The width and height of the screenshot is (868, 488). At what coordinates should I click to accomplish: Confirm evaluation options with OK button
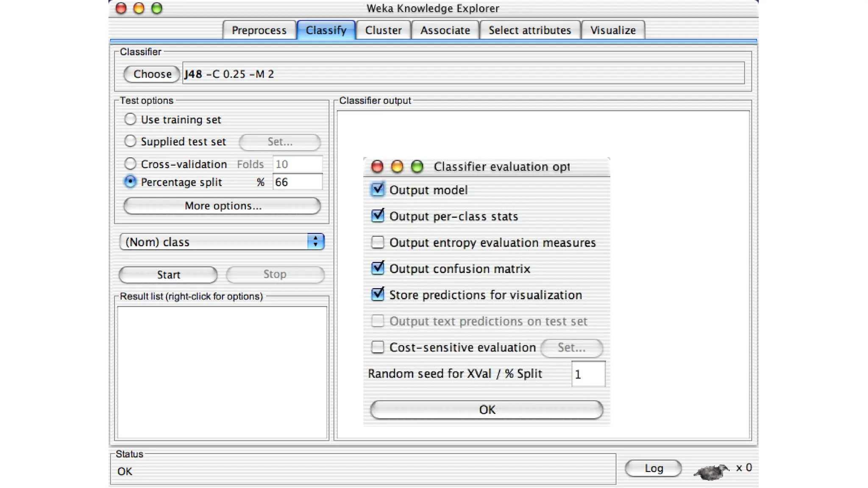tap(487, 410)
